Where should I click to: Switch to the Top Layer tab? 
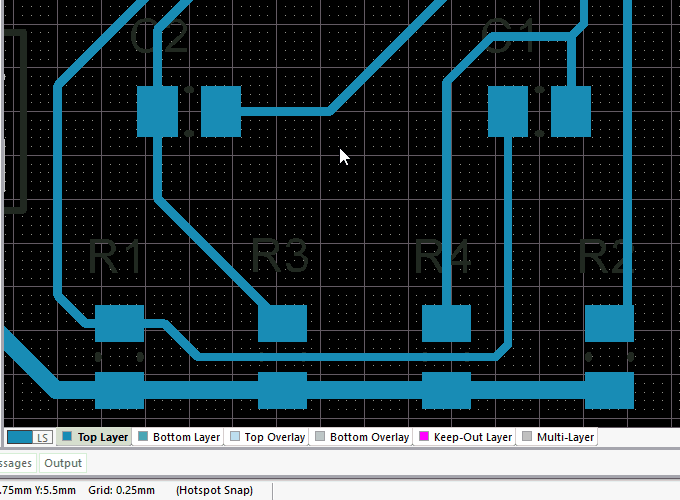(94, 437)
